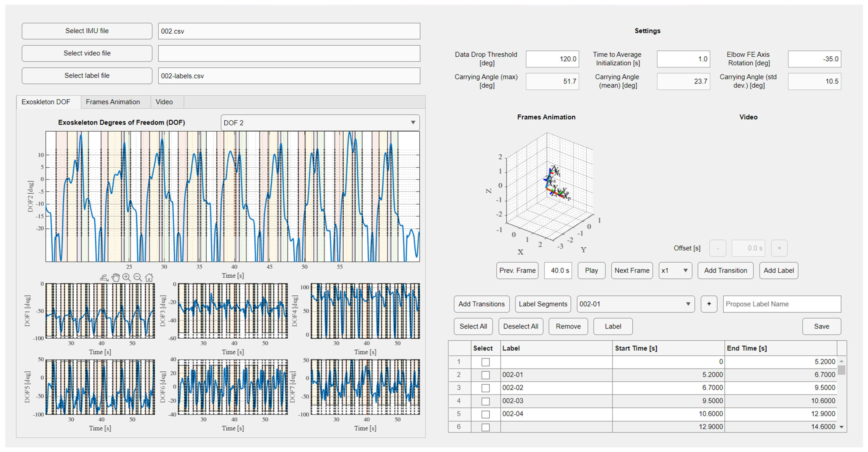
Task: Click the plus button beside label dropdown
Action: (709, 304)
